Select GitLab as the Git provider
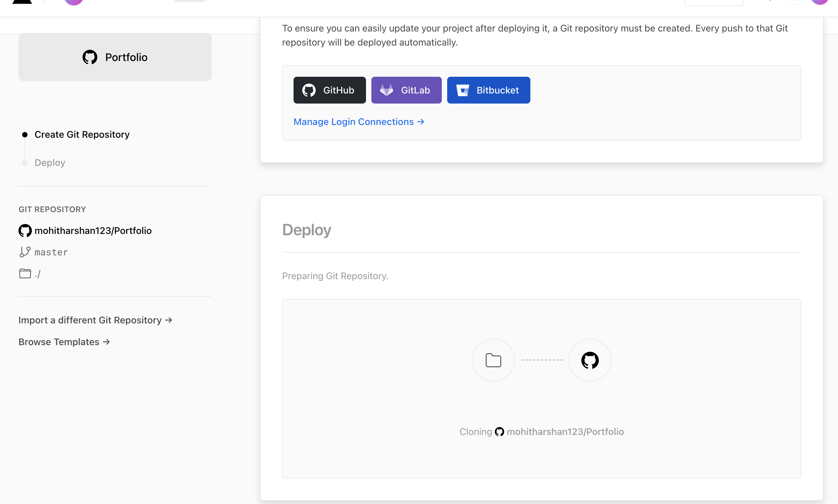The image size is (838, 504). [406, 90]
